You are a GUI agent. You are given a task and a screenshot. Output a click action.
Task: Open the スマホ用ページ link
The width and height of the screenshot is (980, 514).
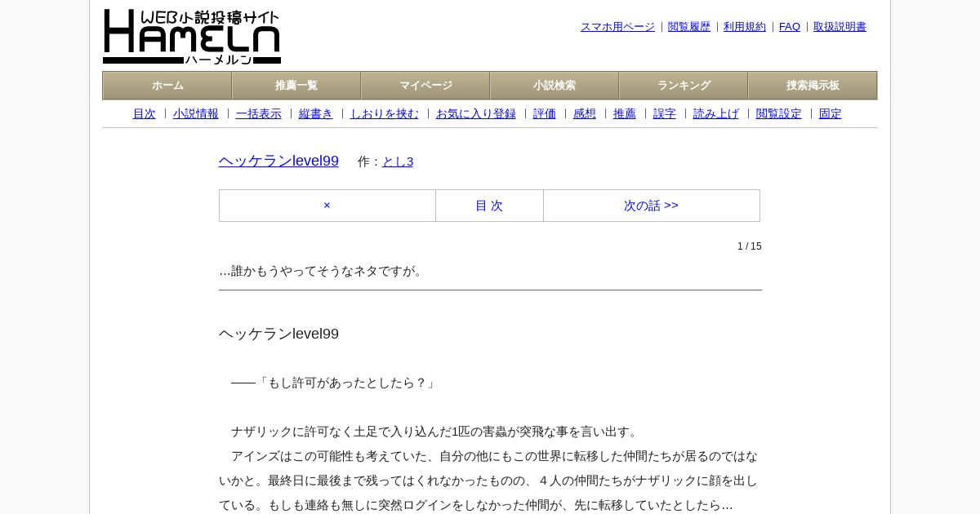pyautogui.click(x=617, y=27)
